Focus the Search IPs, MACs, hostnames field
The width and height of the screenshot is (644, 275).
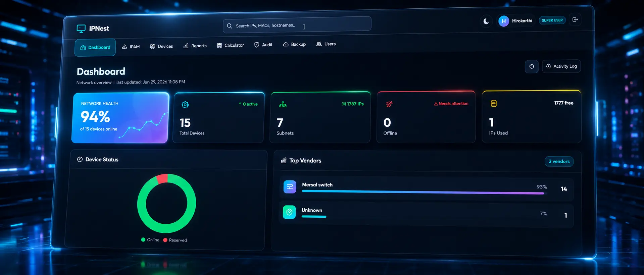pyautogui.click(x=297, y=25)
